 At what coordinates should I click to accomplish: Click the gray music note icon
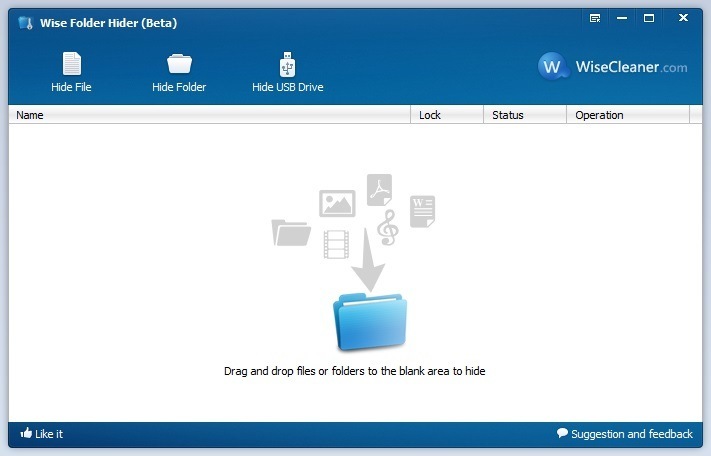pyautogui.click(x=388, y=227)
